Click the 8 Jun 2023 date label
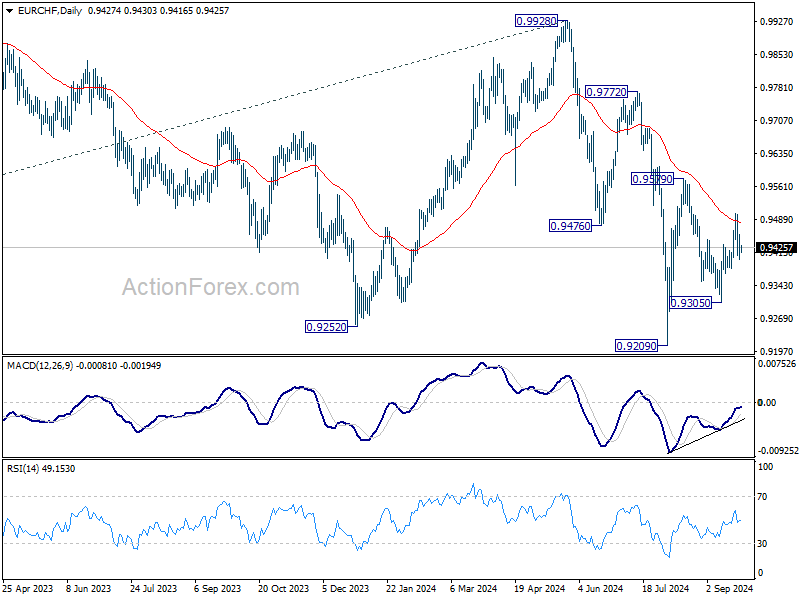This screenshot has width=800, height=600. 89,588
